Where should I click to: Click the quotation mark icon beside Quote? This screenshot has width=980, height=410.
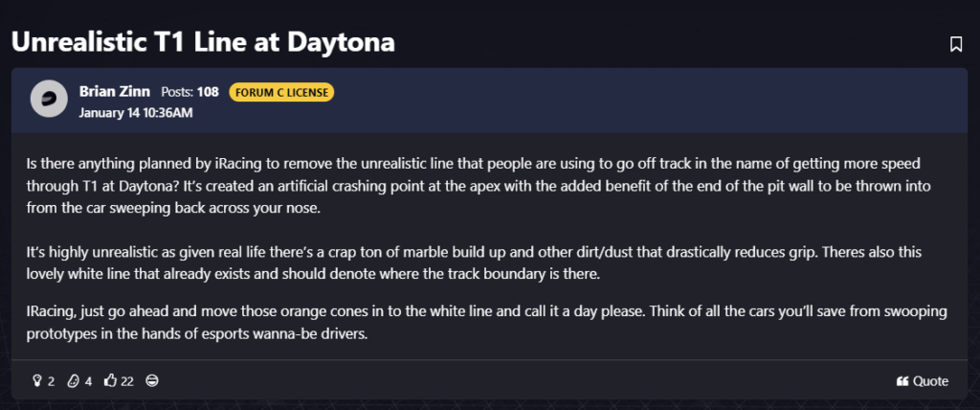(902, 381)
